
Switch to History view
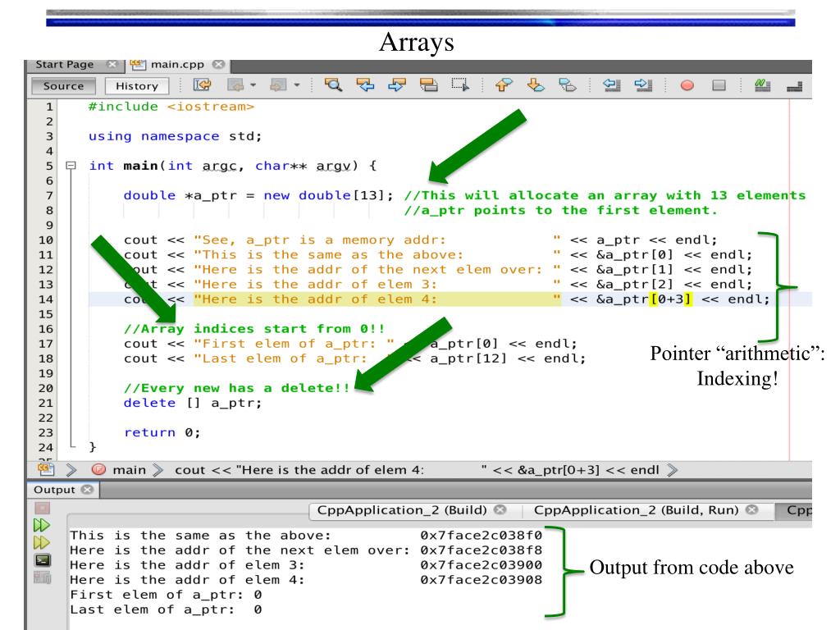coord(137,85)
